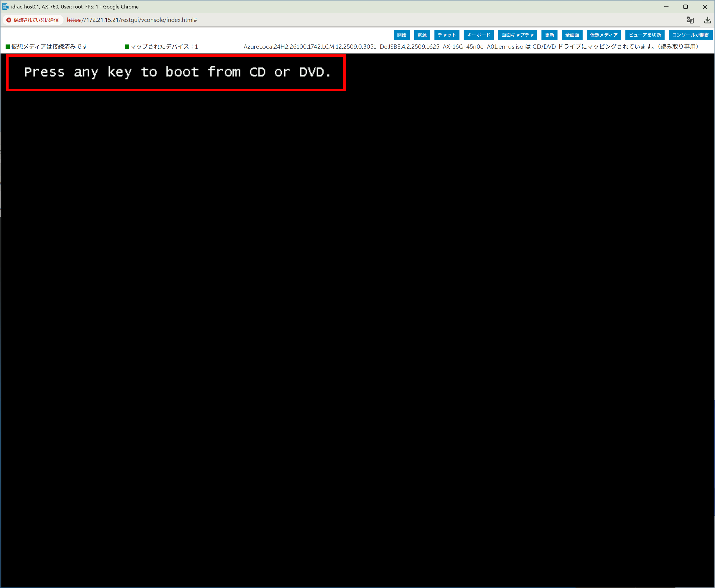This screenshot has height=588, width=715.
Task: Click the Google Translate icon in address bar
Action: click(x=690, y=20)
